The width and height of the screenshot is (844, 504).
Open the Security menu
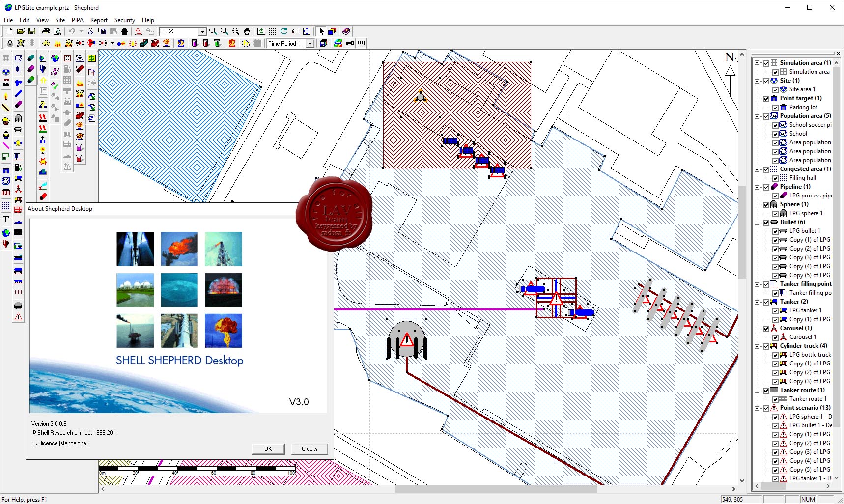point(125,20)
